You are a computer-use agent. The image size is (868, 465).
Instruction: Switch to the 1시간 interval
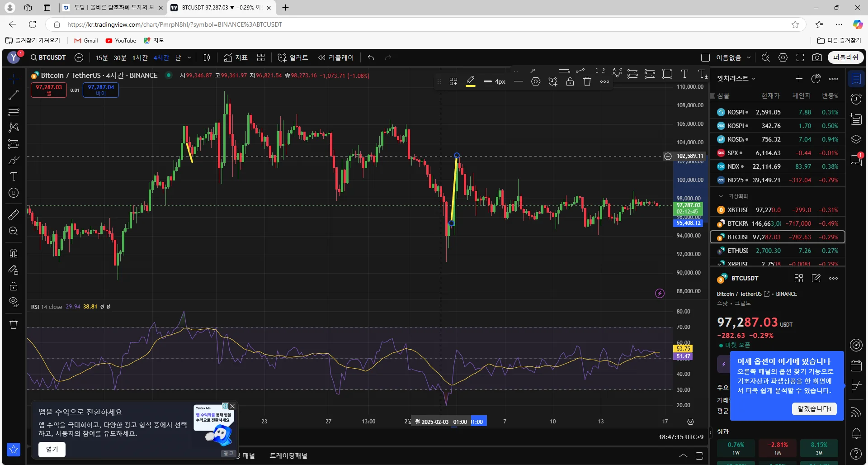(x=140, y=57)
